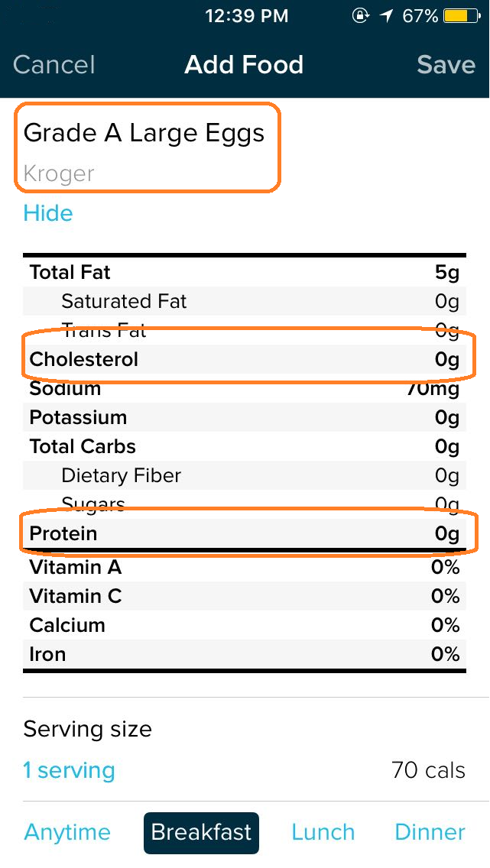Screen dimensions: 490x868
Task: Save the food entry
Action: (x=446, y=65)
